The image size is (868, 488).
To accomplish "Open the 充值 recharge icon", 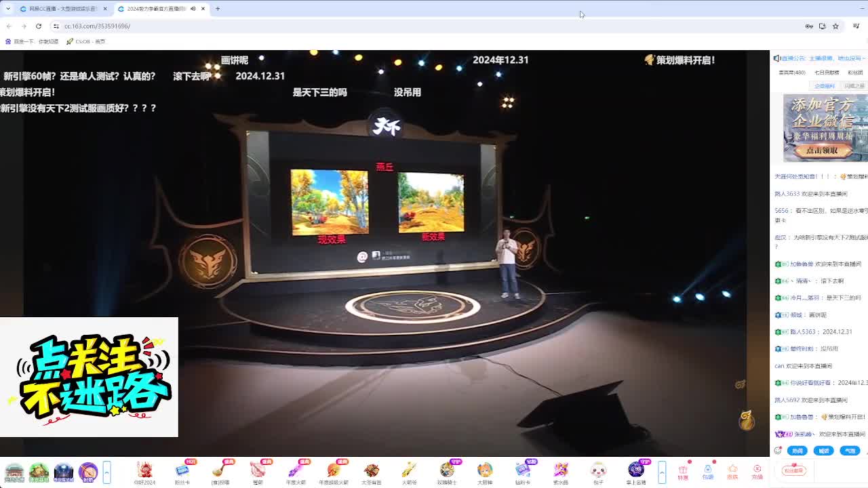I will tap(757, 472).
